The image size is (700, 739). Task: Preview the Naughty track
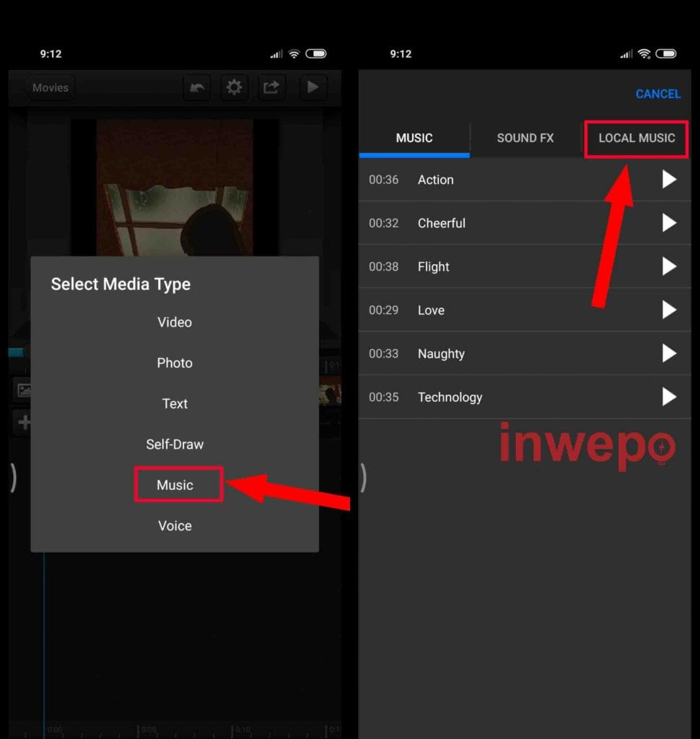[669, 354]
